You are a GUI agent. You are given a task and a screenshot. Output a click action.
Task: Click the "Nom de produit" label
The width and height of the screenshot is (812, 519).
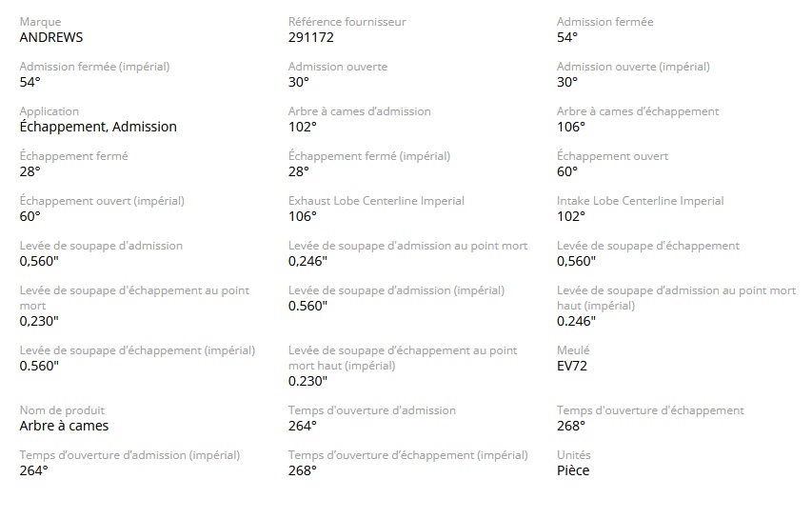62,410
